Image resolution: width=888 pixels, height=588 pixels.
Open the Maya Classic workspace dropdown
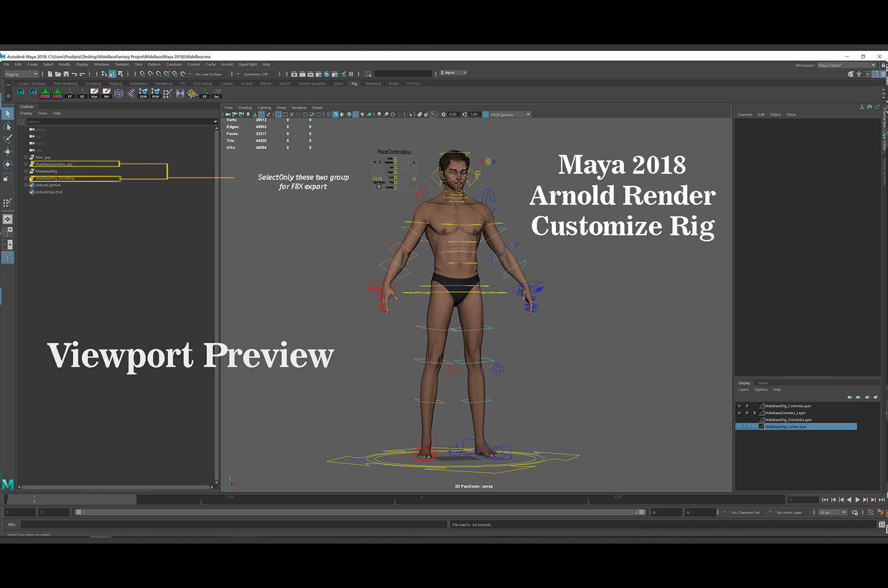point(846,65)
